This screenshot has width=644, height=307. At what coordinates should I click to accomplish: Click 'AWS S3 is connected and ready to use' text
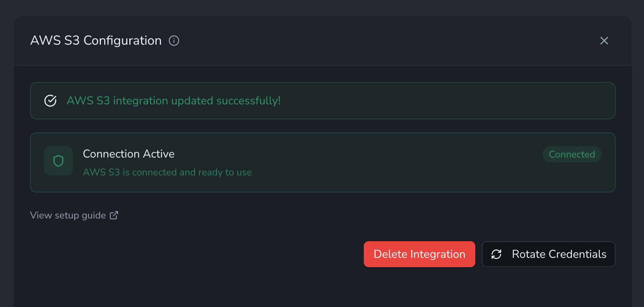pyautogui.click(x=167, y=172)
